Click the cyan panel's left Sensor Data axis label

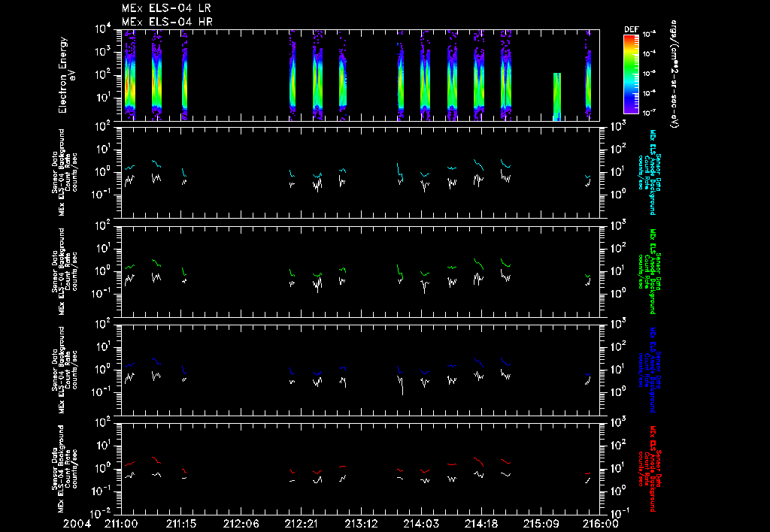[65, 172]
